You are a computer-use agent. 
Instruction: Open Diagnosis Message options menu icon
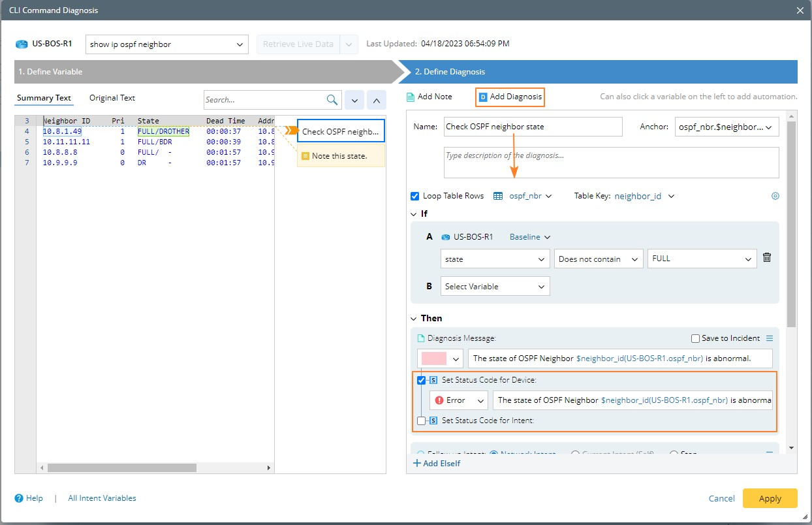(769, 338)
